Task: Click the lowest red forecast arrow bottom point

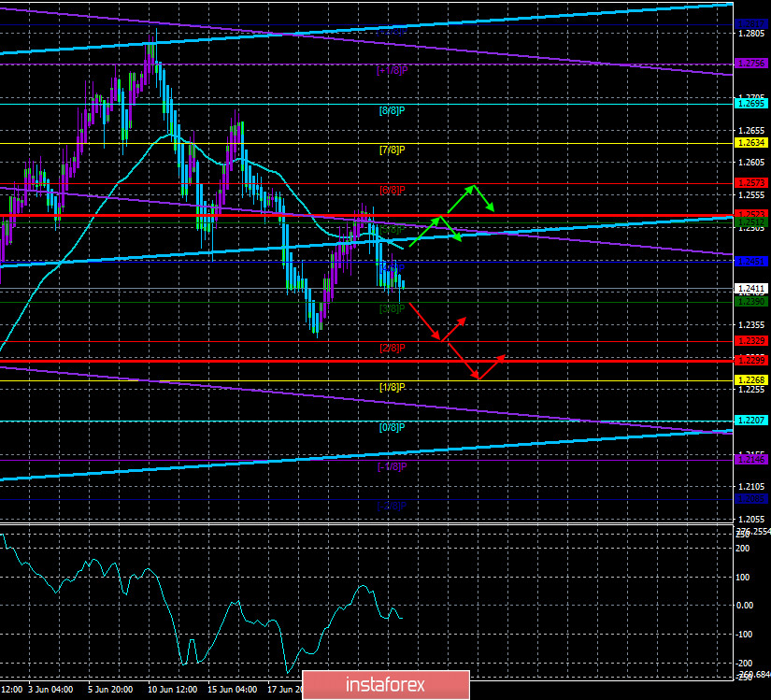Action: pos(479,378)
